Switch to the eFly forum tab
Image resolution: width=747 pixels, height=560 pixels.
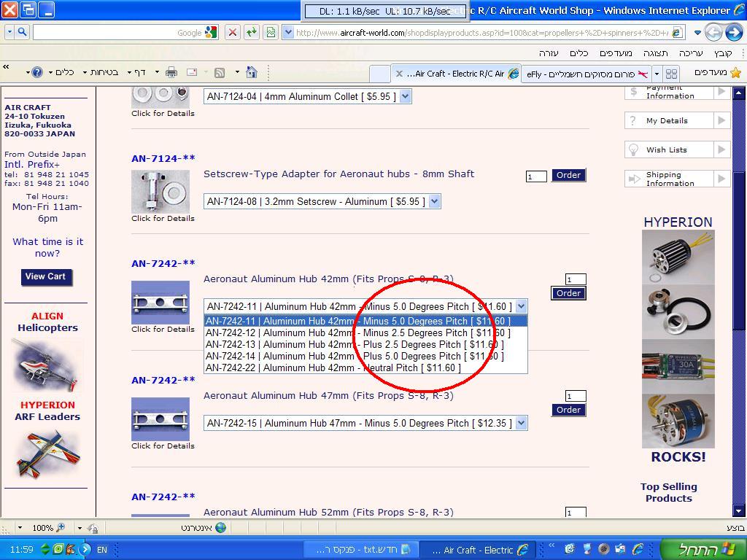tap(587, 74)
